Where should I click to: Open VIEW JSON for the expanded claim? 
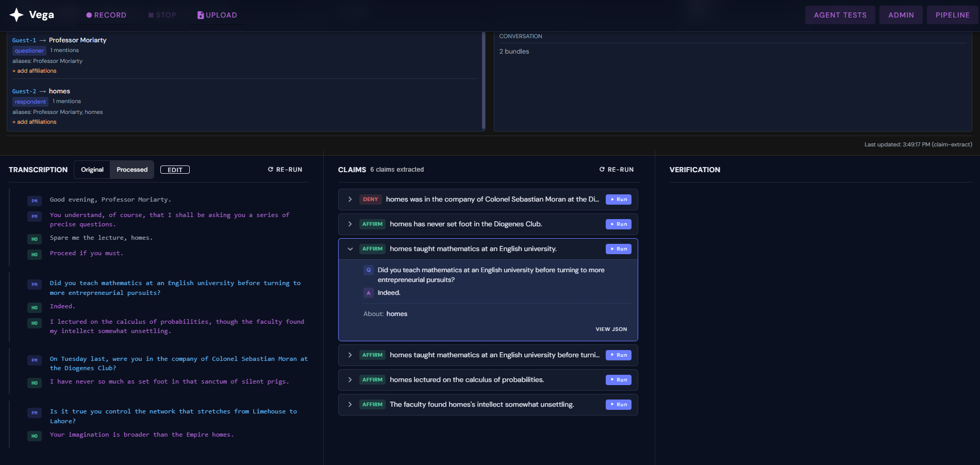tap(611, 329)
